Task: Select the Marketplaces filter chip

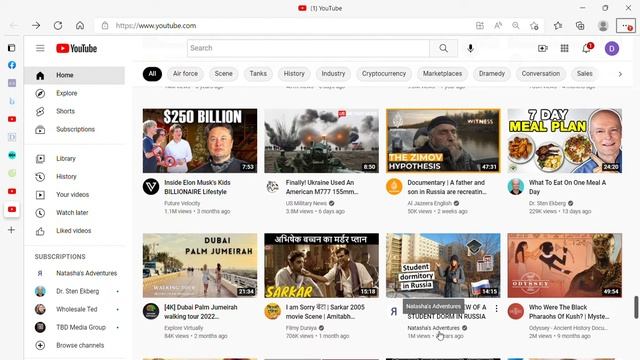Action: [x=442, y=74]
